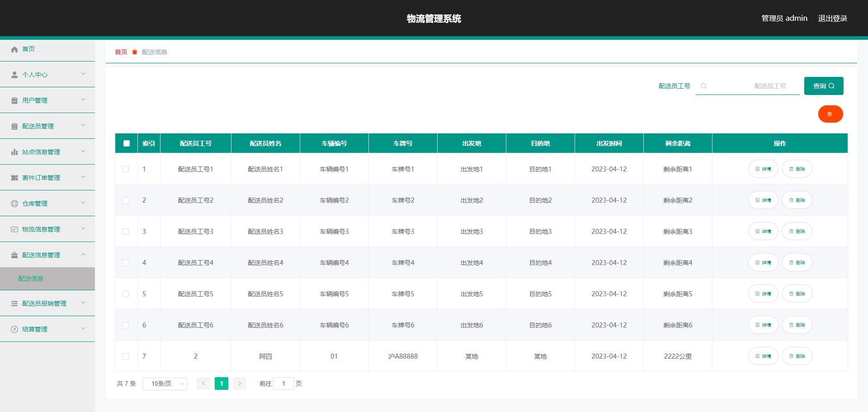Open the 结算管理 menu label
Image resolution: width=868 pixels, height=412 pixels.
(35, 329)
